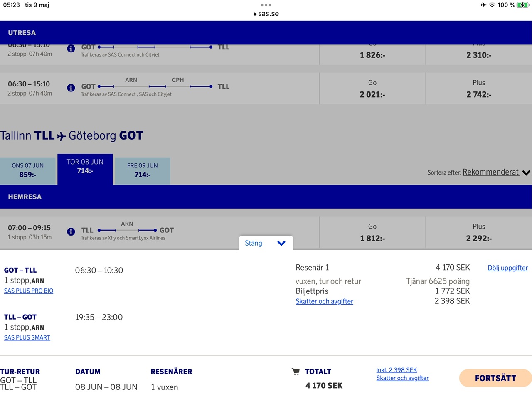Tap the padlock icon beside sas.se

[x=255, y=14]
